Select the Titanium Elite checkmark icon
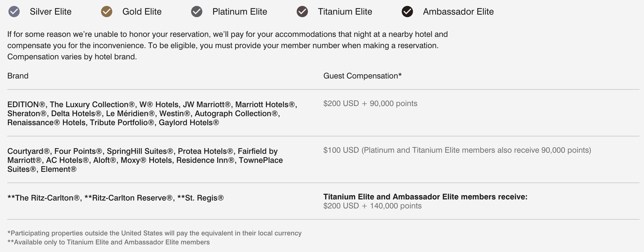The width and height of the screenshot is (644, 252). [302, 11]
